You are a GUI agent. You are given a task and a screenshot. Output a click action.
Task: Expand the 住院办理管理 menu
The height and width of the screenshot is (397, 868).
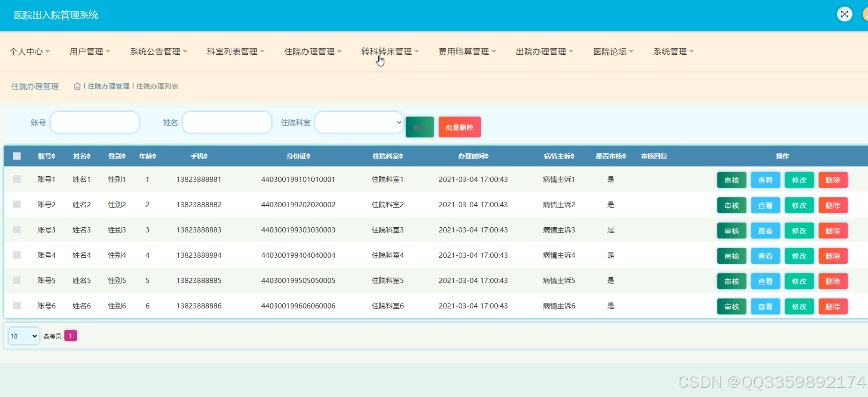tap(313, 51)
